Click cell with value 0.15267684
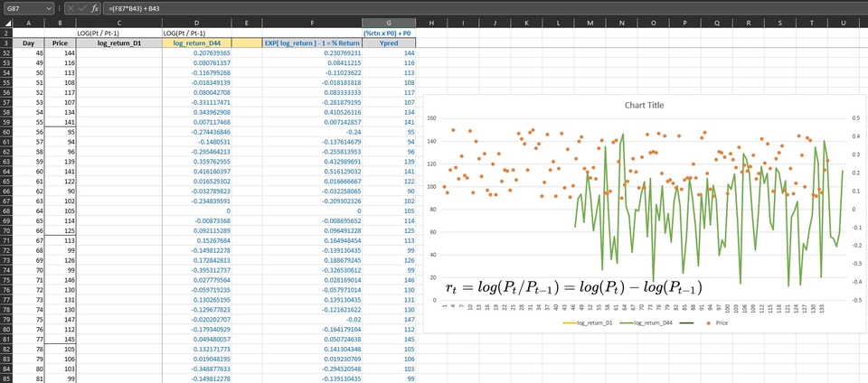This screenshot has width=868, height=383. coord(196,240)
